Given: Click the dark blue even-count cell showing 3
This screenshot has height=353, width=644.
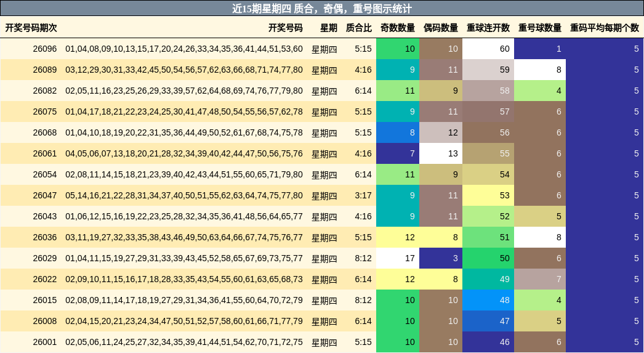Looking at the screenshot, I should (441, 259).
